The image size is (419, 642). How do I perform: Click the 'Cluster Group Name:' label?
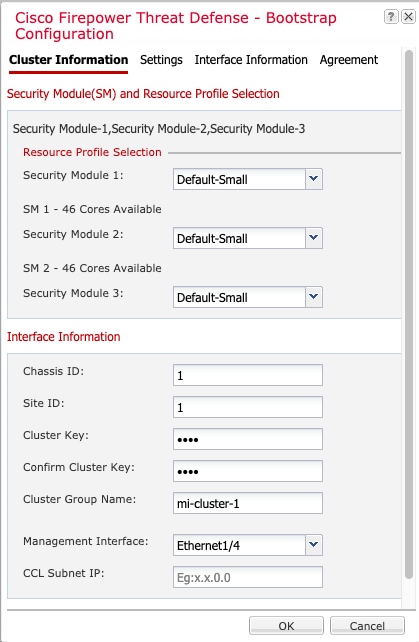[x=79, y=500]
